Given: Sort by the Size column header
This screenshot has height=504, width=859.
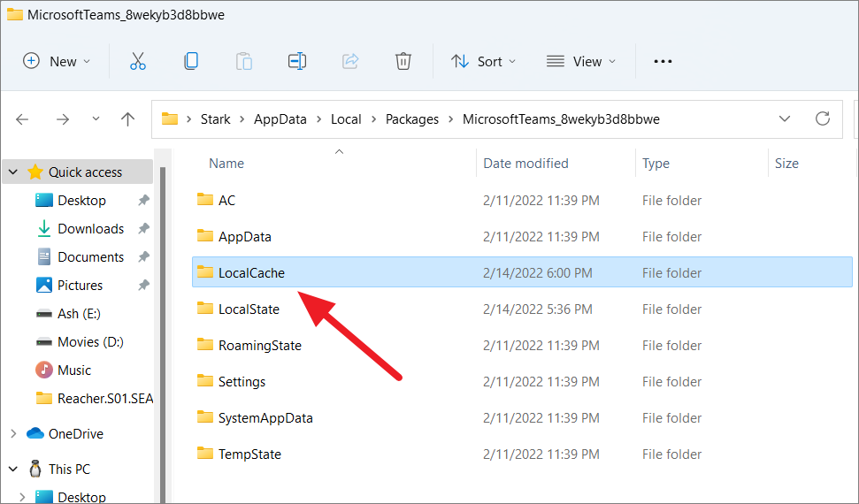Looking at the screenshot, I should tap(786, 164).
